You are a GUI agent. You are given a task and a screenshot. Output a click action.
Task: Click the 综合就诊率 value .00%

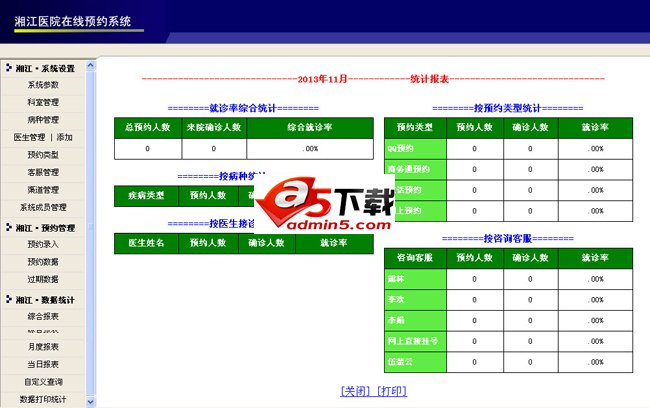click(310, 148)
